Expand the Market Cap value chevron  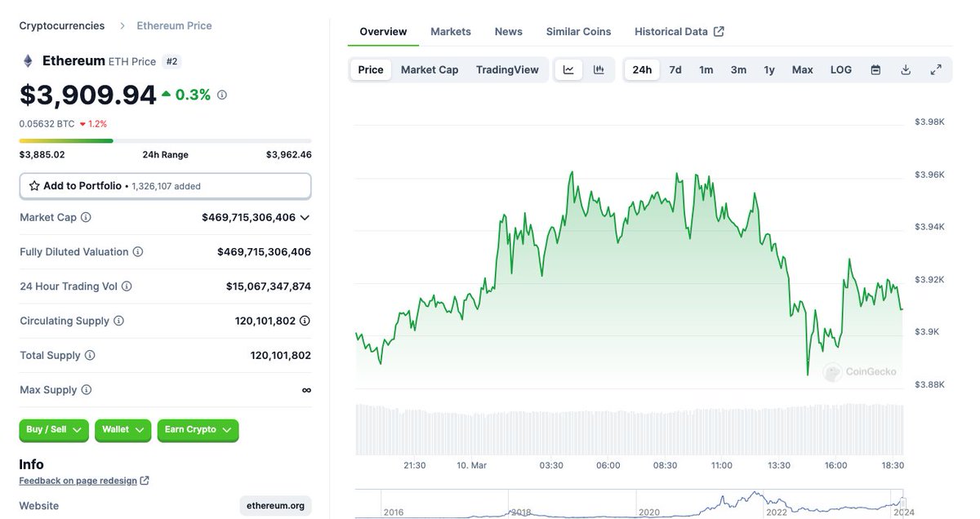pos(305,218)
